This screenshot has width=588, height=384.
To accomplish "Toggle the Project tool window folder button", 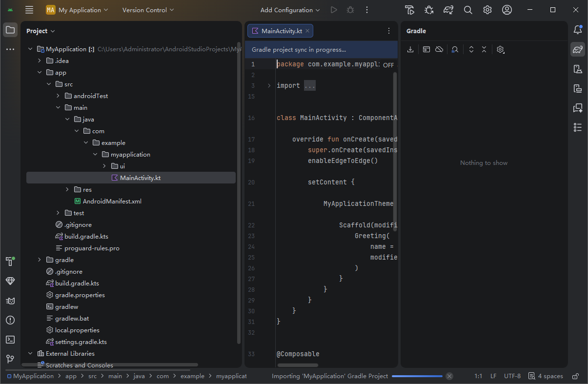I will [10, 30].
